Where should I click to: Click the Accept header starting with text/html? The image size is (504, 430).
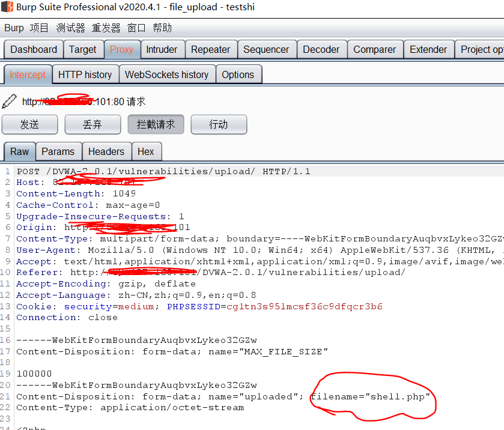260,262
